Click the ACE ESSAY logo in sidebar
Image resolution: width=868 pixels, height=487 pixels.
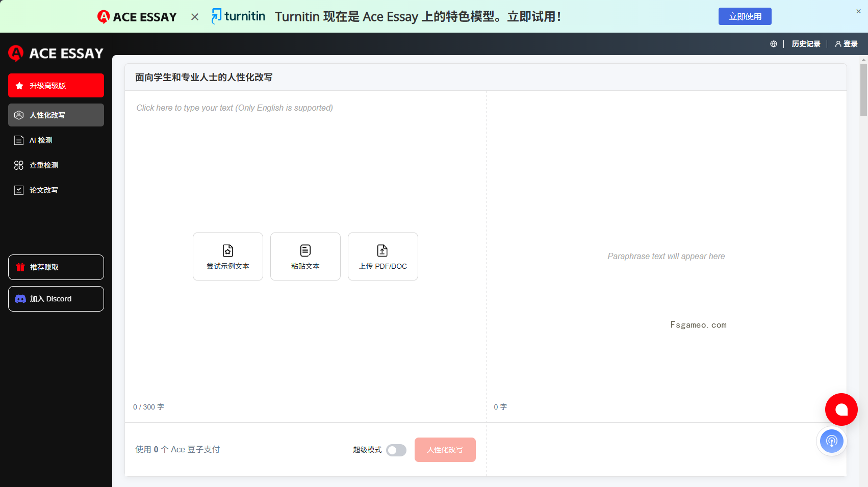point(56,53)
